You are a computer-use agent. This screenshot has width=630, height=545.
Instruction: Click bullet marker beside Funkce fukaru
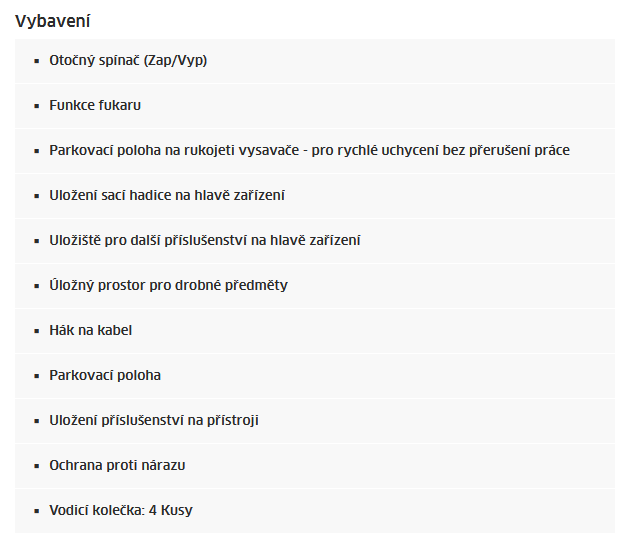tap(37, 106)
